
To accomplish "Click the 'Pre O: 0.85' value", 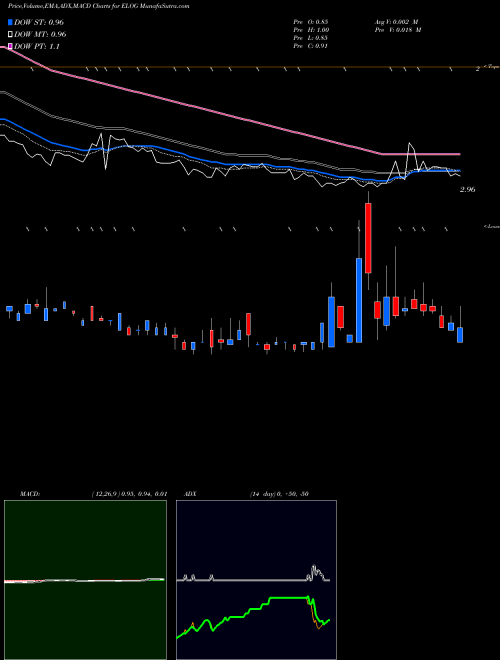I will click(311, 21).
